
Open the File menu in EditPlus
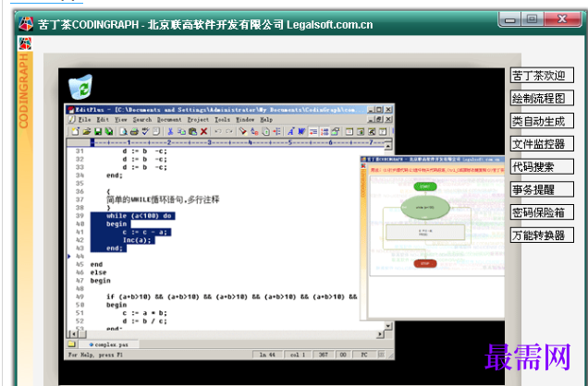[84, 119]
